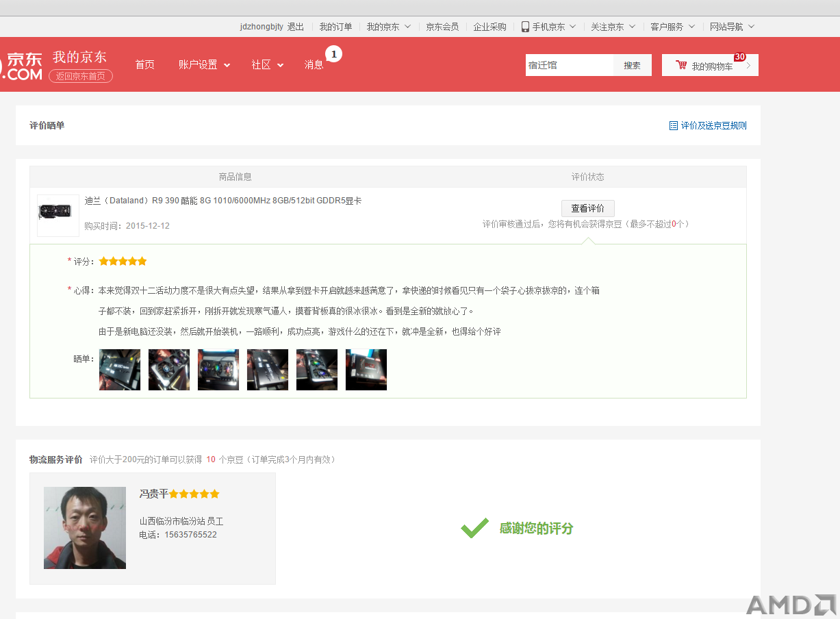The height and width of the screenshot is (619, 840).
Task: Click the green checkmark beside 感谢您的评分
Action: click(474, 528)
